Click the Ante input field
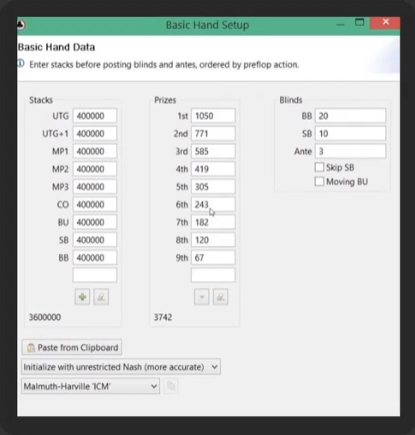Viewport: 415px width, 435px height. click(350, 151)
